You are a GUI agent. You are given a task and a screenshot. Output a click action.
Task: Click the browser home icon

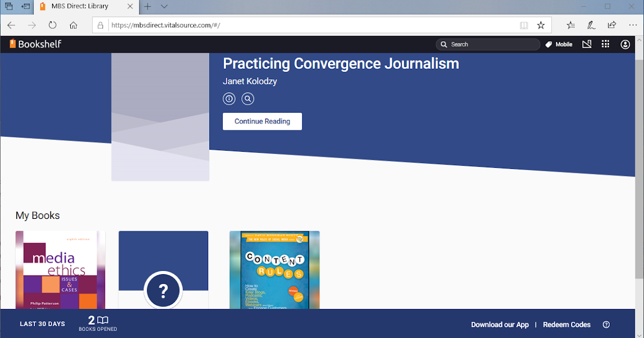point(73,25)
